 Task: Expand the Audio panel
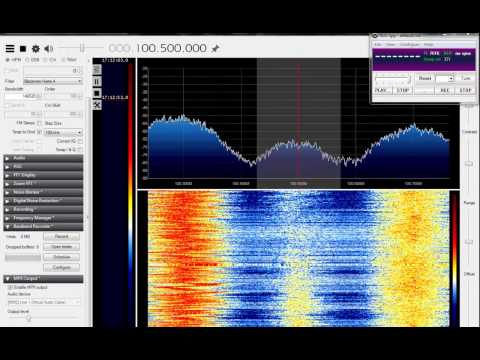click(43, 158)
